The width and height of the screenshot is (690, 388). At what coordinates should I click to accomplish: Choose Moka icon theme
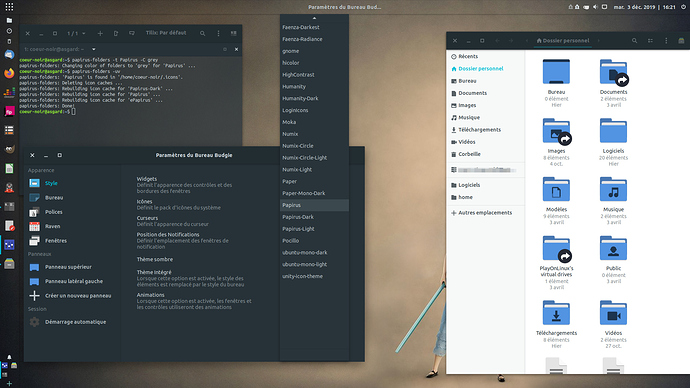point(314,122)
